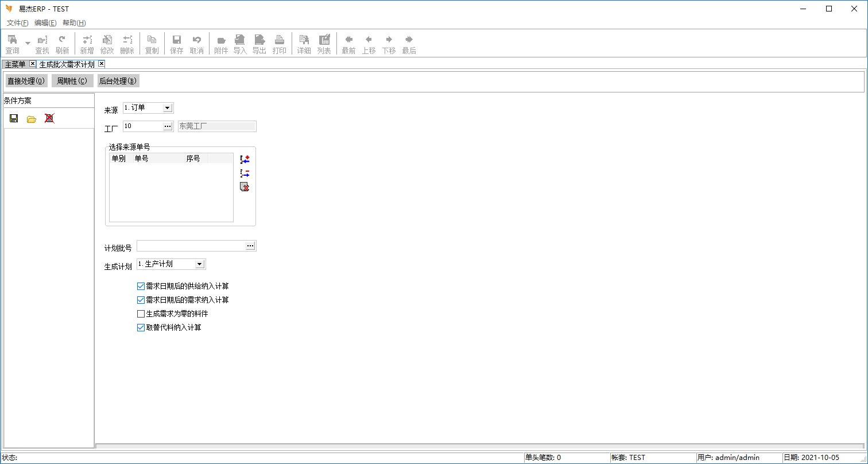Click the 查询 toolbar icon
The height and width of the screenshot is (464, 868).
(x=12, y=44)
